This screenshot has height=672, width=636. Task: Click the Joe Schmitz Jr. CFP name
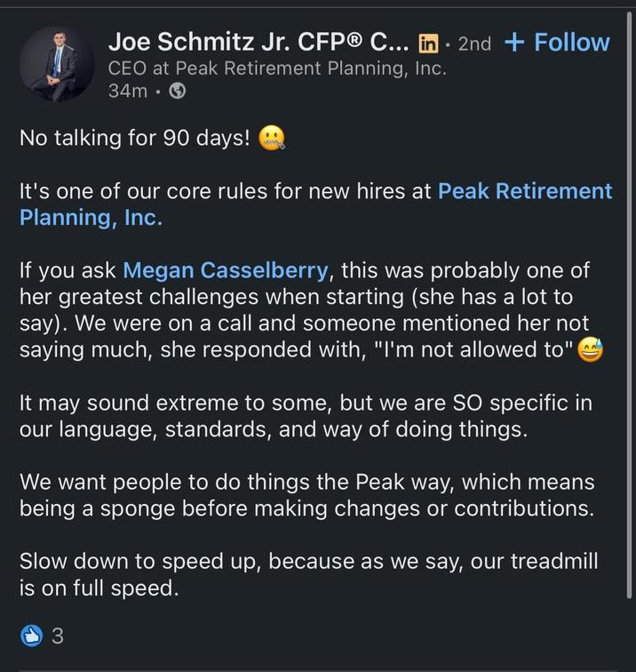258,42
